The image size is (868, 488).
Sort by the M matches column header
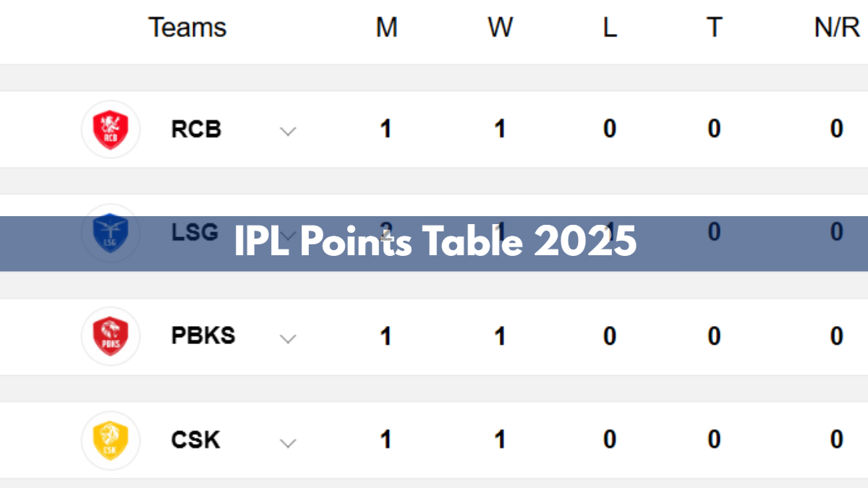386,27
